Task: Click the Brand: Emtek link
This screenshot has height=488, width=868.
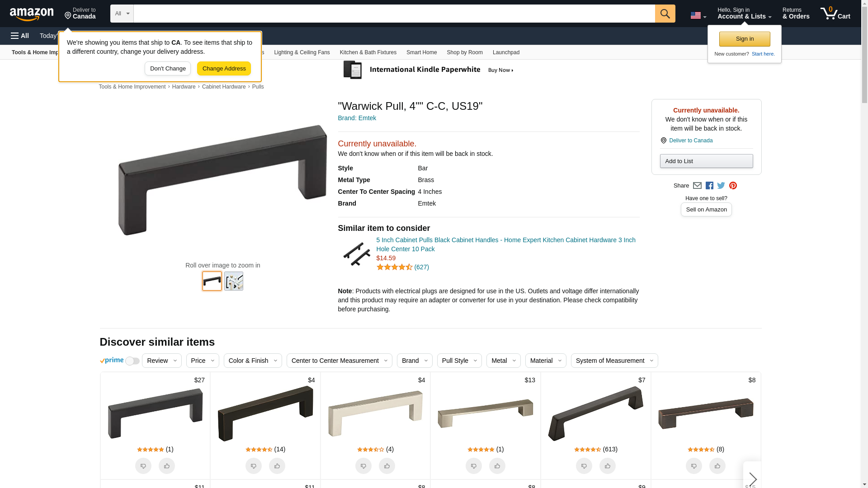Action: 357,118
